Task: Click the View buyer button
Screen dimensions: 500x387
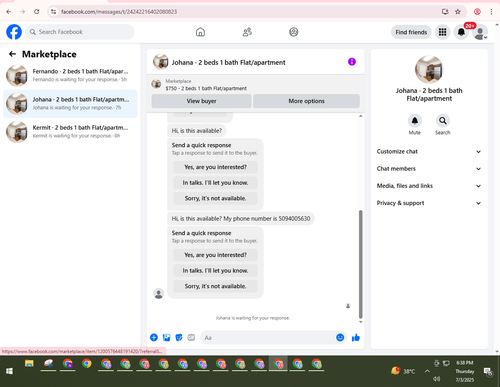Action: [x=201, y=101]
